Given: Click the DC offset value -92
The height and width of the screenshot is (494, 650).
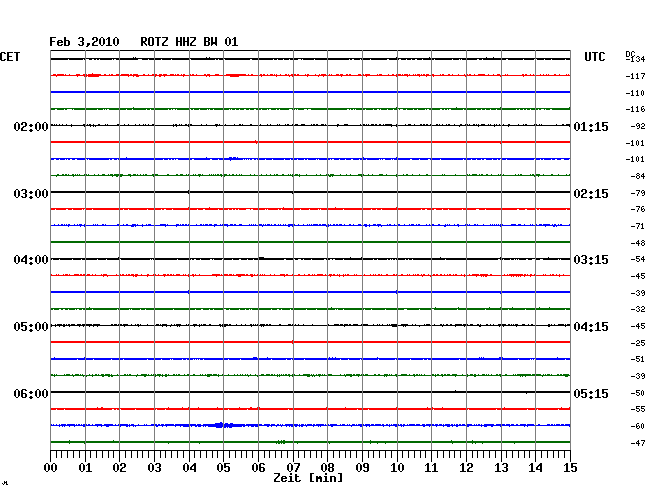Looking at the screenshot, I should tap(638, 126).
